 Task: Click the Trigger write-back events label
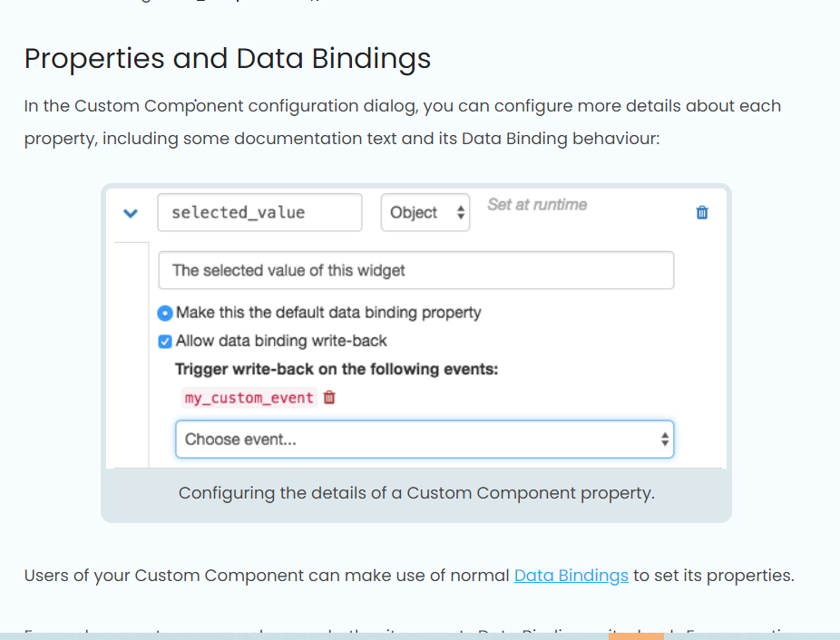click(x=337, y=369)
